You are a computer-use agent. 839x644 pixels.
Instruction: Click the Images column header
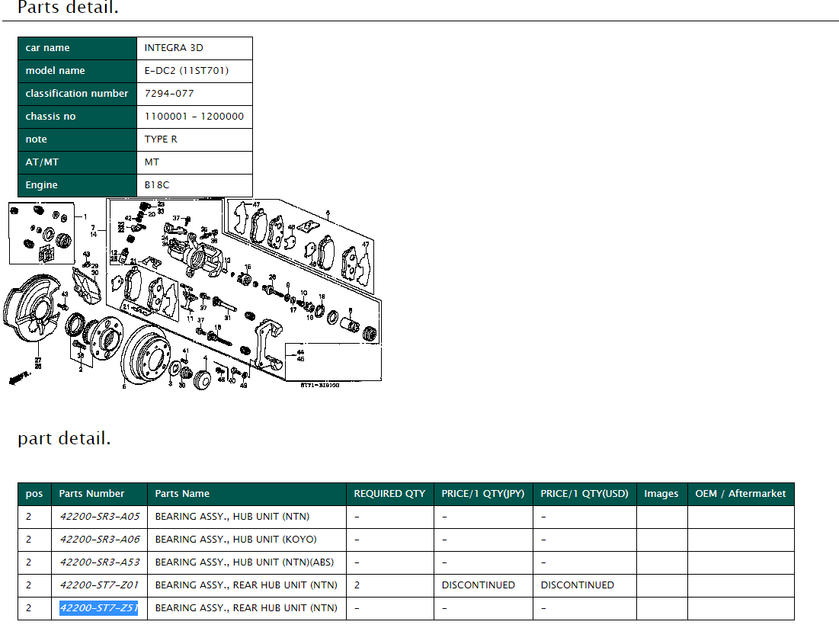661,494
